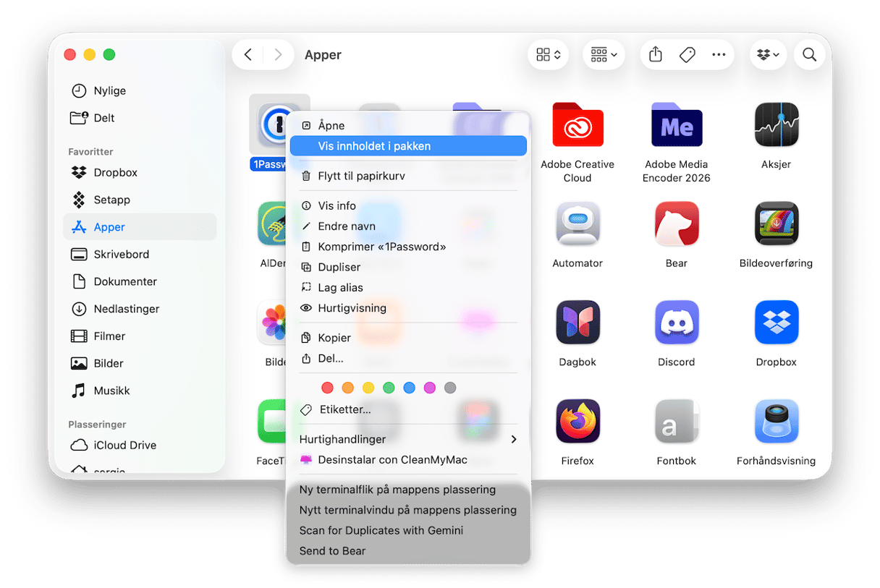This screenshot has height=588, width=880.
Task: Open Nedlastinger in the sidebar
Action: 140,309
